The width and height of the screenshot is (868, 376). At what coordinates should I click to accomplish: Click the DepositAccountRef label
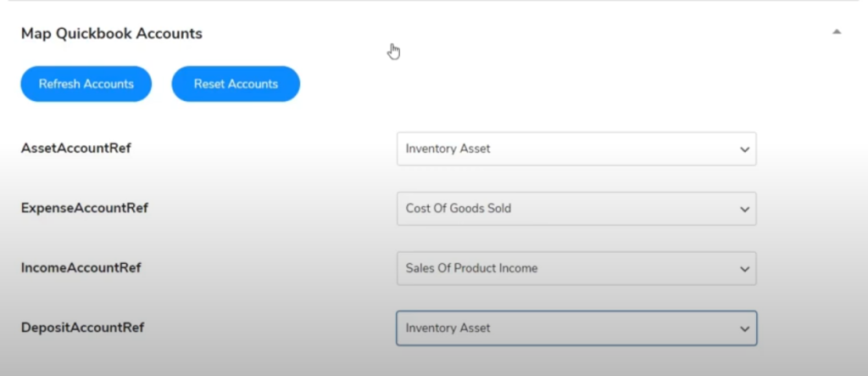(x=82, y=328)
